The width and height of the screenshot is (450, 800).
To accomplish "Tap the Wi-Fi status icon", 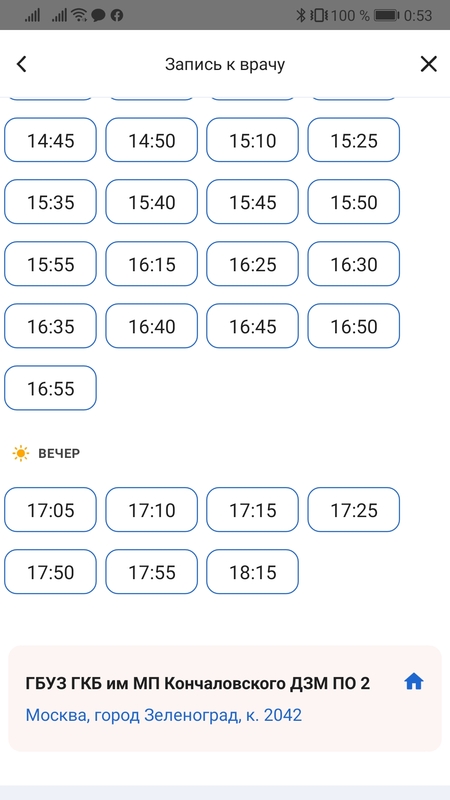I will click(79, 15).
